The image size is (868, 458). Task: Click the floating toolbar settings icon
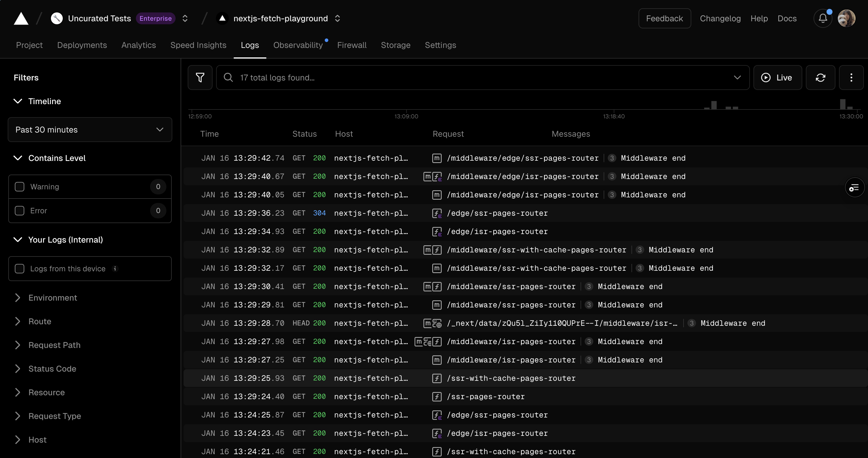tap(854, 188)
